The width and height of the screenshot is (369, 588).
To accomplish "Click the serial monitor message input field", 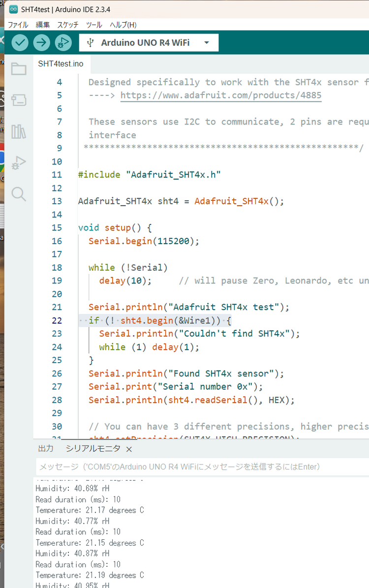I will [202, 466].
